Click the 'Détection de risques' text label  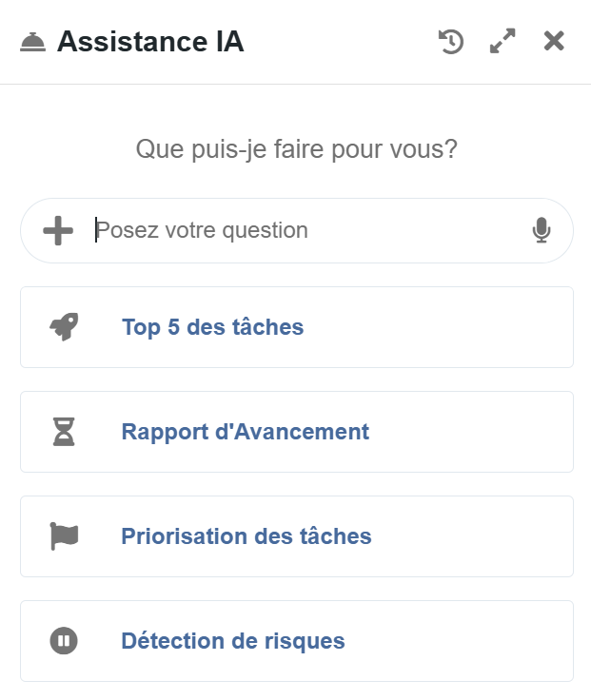pyautogui.click(x=232, y=641)
